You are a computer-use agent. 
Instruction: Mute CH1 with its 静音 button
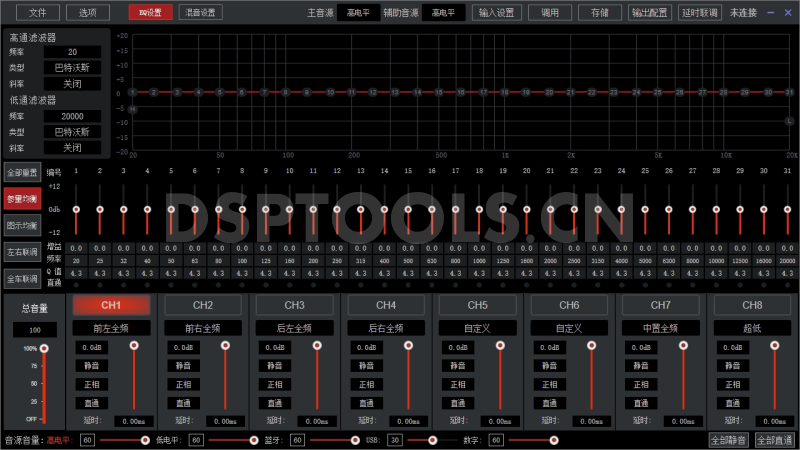point(92,366)
